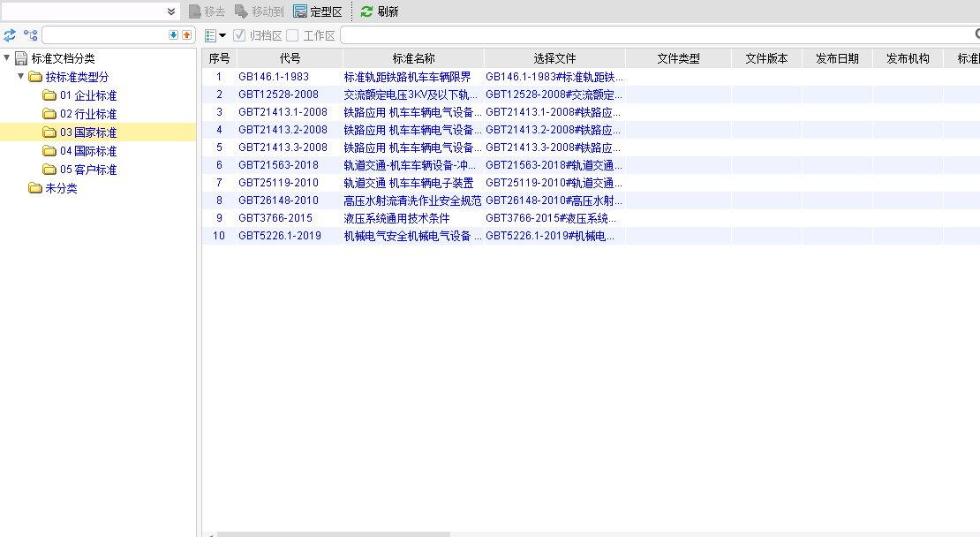Click the 移去 (remove) toolbar icon
This screenshot has height=537, width=980.
pos(195,11)
